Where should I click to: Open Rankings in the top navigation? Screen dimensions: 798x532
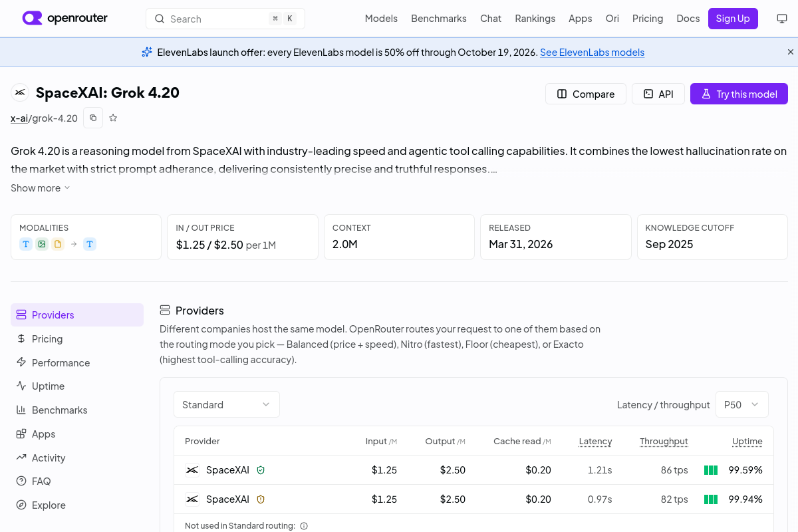click(x=535, y=19)
